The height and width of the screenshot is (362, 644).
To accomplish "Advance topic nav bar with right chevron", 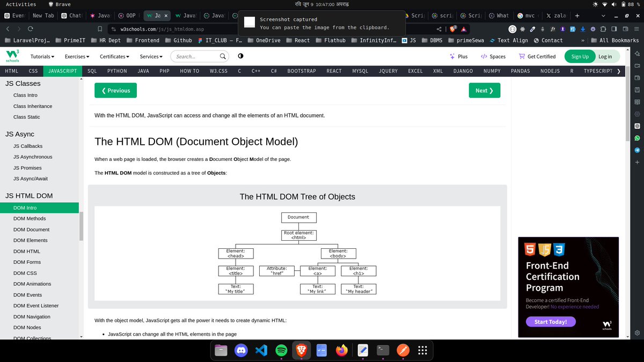I will [x=619, y=71].
